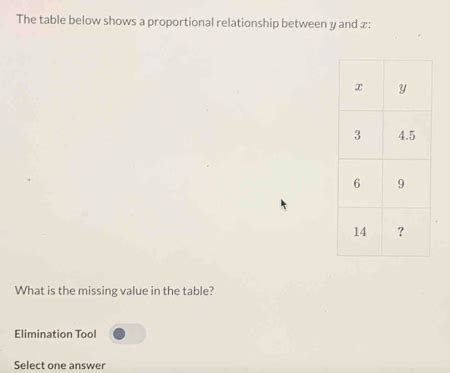Click the x value cell showing 3

(x=361, y=135)
